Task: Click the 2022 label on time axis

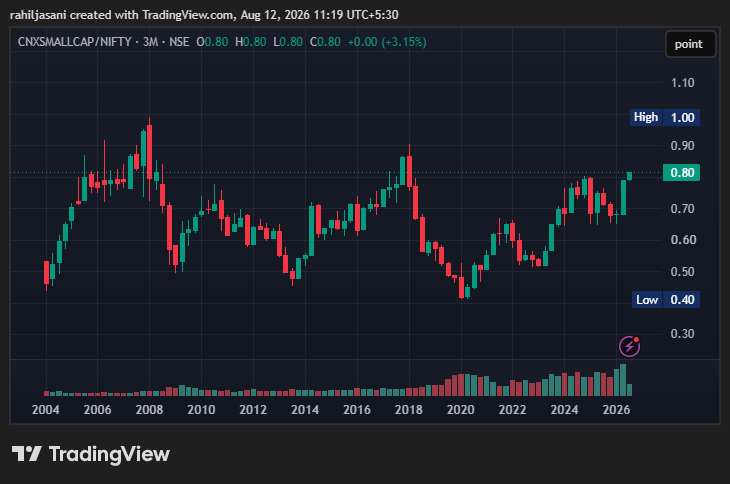Action: point(513,410)
